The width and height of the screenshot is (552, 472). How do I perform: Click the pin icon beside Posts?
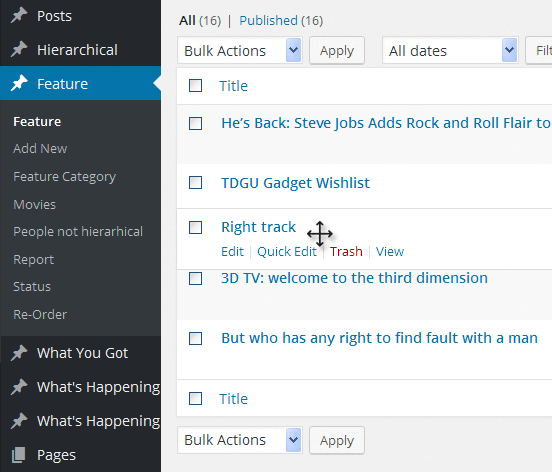19,15
